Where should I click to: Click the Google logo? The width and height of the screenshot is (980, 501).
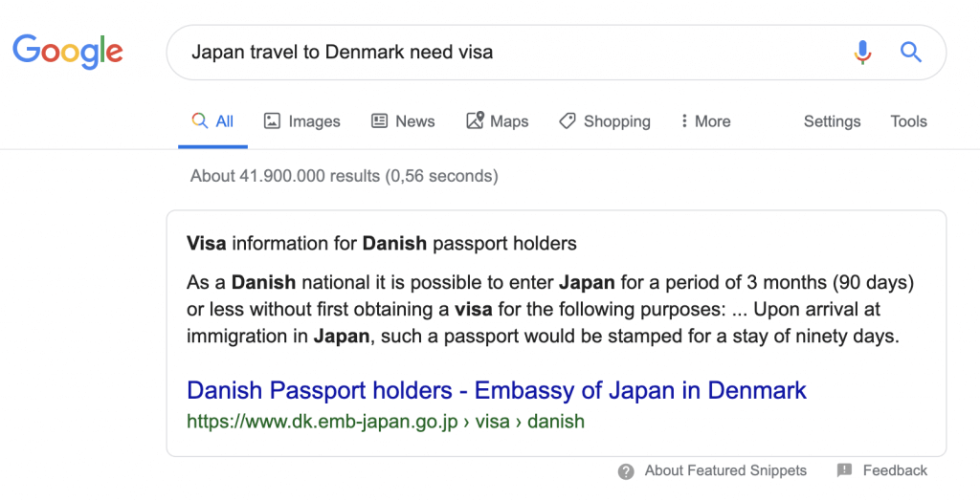click(x=68, y=52)
